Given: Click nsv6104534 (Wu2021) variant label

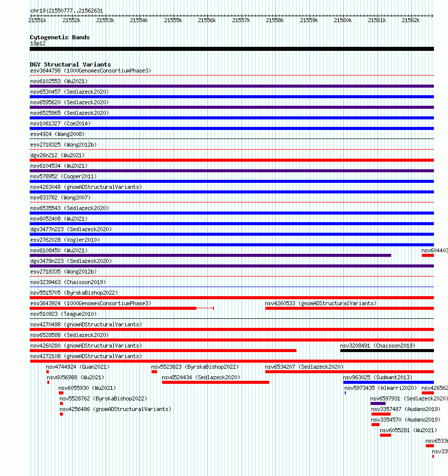Looking at the screenshot, I should click(59, 166).
